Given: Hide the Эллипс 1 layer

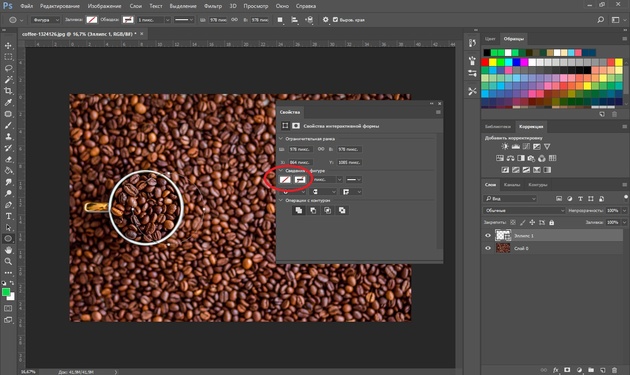Looking at the screenshot, I should [488, 236].
